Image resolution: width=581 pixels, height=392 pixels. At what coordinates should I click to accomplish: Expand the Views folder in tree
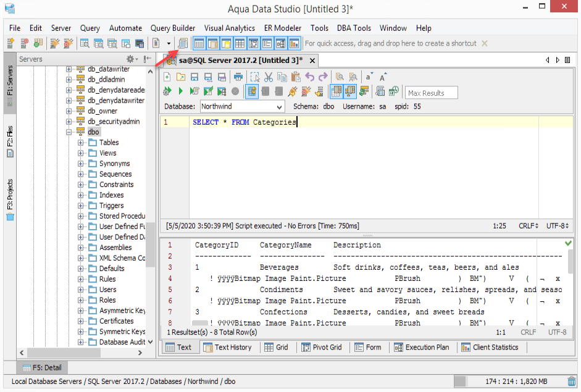coord(81,153)
